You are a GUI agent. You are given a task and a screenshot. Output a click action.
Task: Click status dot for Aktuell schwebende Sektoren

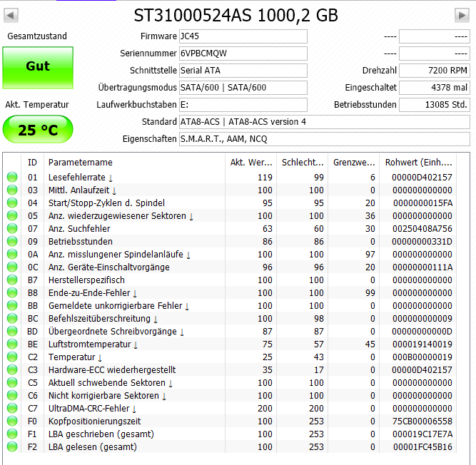coord(12,382)
